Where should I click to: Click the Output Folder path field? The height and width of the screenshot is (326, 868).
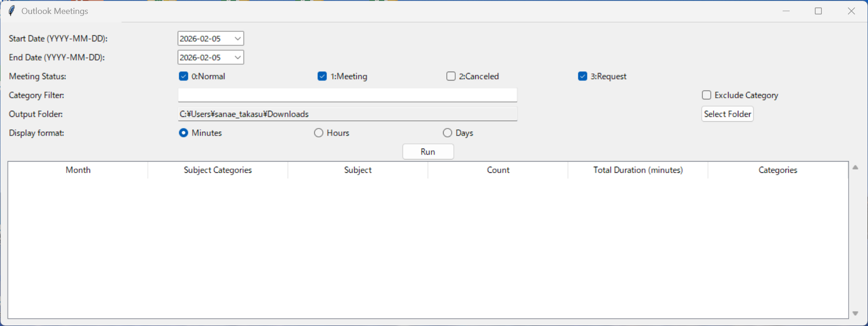tap(347, 114)
